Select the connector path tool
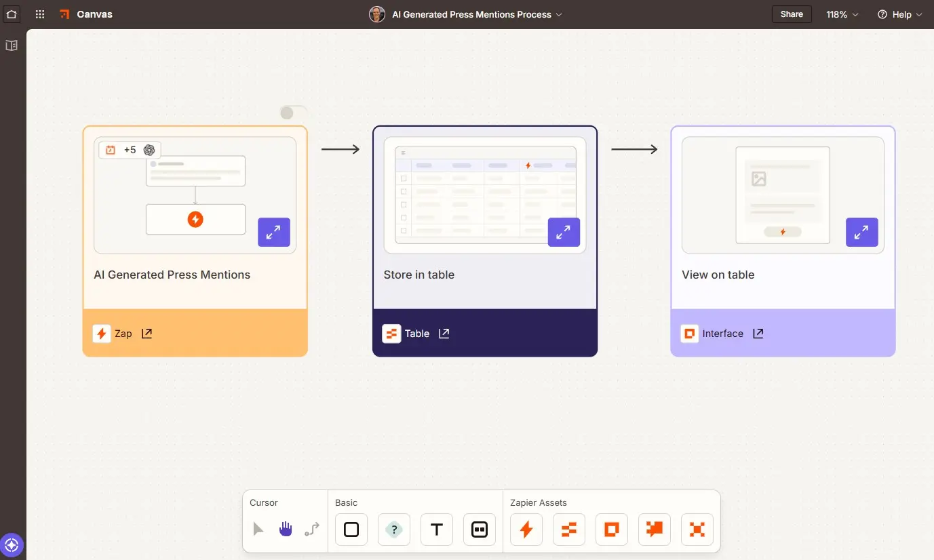Image resolution: width=934 pixels, height=560 pixels. click(x=312, y=529)
